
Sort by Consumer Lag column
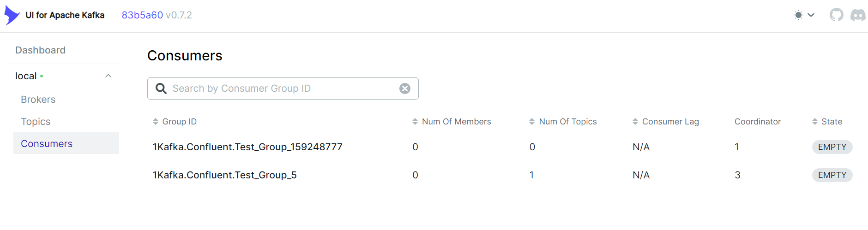[x=665, y=122]
